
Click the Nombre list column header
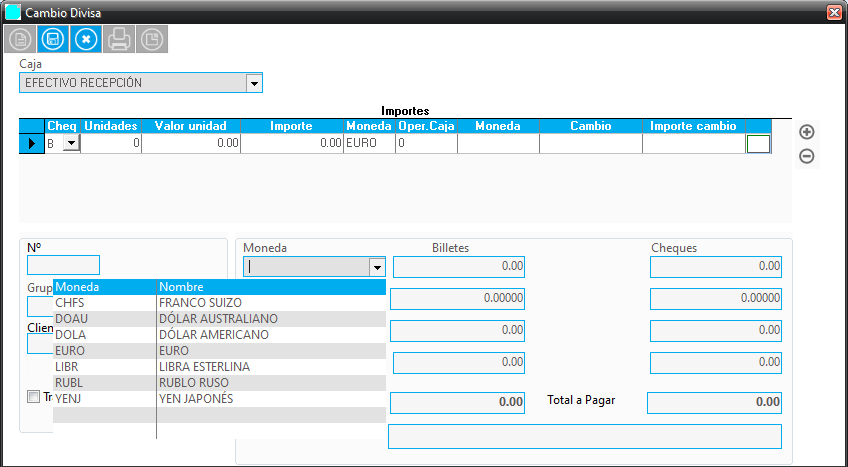pos(271,287)
